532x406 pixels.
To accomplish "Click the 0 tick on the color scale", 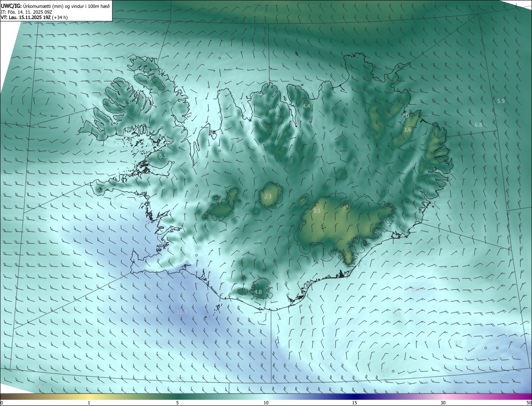I will pos(2,403).
